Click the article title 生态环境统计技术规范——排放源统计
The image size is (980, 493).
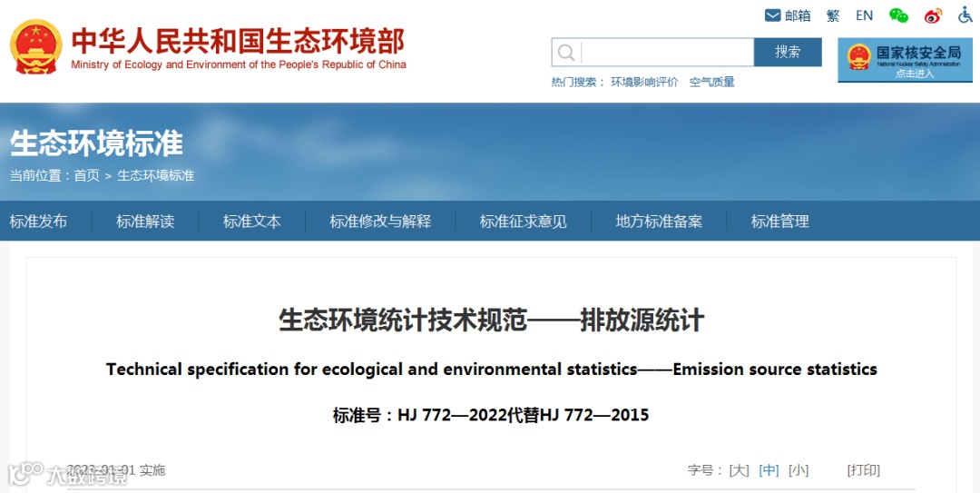click(491, 320)
